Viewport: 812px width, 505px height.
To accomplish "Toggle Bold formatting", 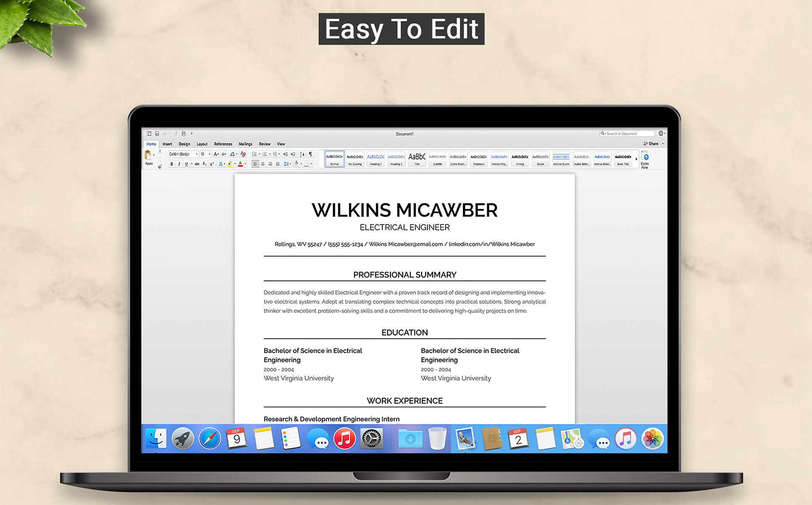I will (172, 164).
